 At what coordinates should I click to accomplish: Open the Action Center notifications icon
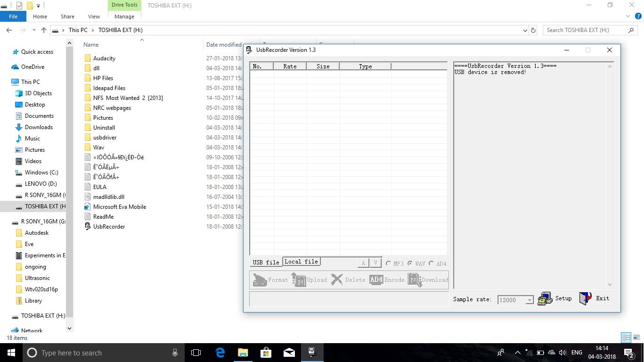(x=628, y=353)
